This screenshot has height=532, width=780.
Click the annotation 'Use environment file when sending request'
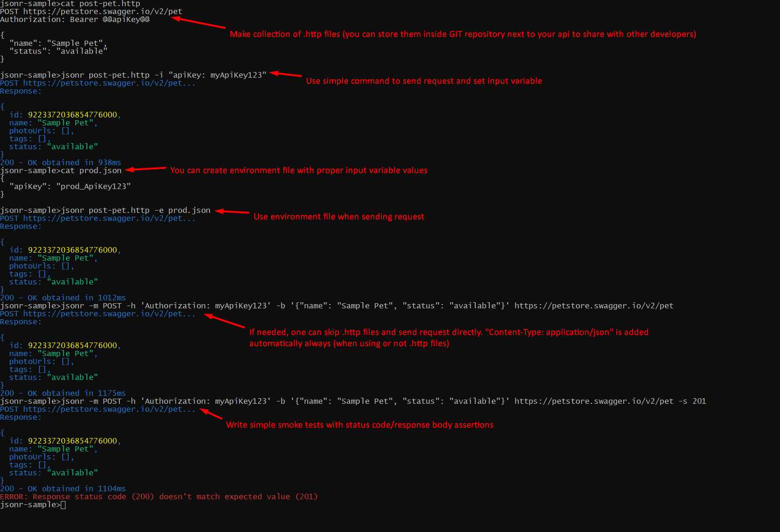pos(339,217)
